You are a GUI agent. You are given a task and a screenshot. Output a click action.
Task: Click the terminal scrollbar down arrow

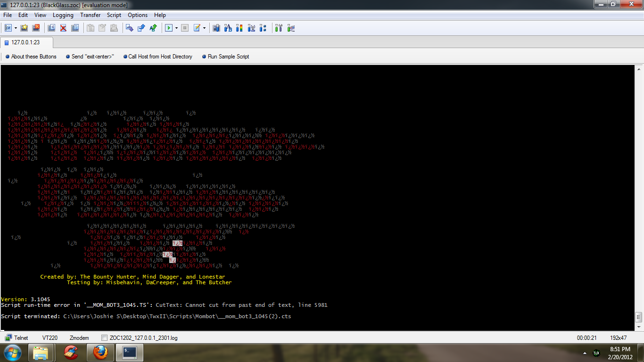[x=639, y=327]
